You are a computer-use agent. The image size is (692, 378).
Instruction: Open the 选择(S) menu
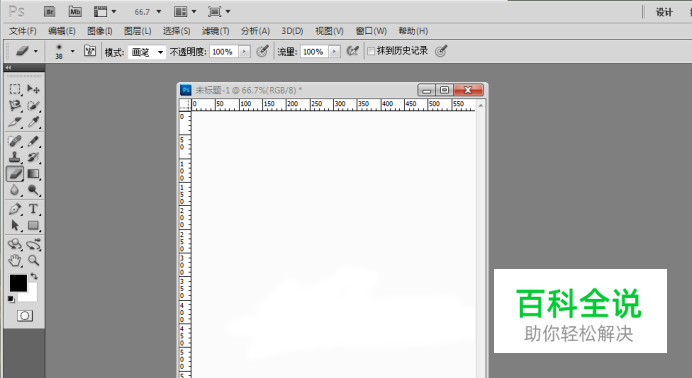click(176, 31)
